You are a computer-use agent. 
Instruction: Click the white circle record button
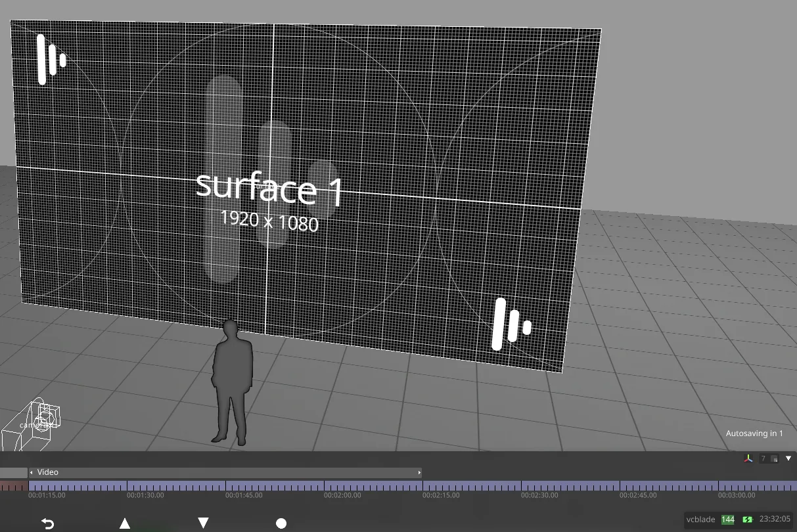pos(281,523)
